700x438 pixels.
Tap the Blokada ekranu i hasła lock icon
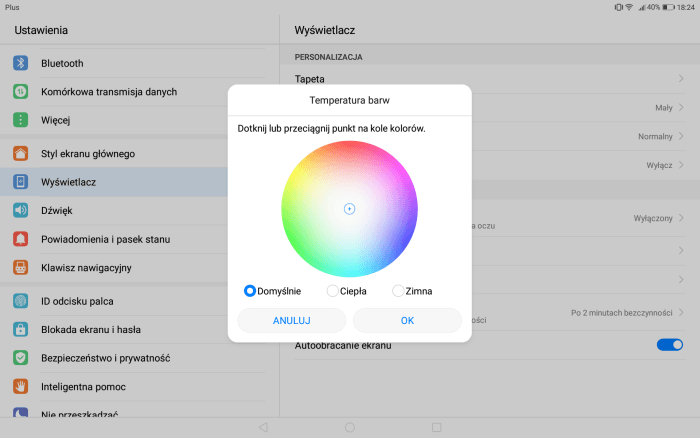click(x=20, y=329)
